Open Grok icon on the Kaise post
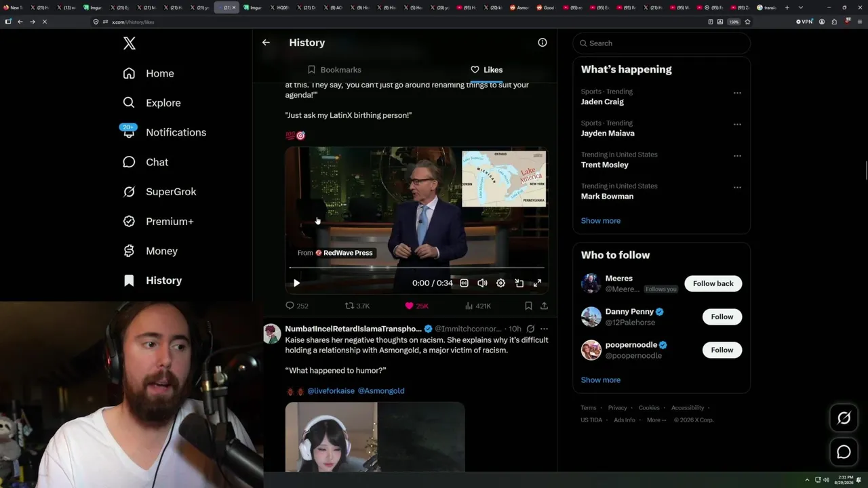Screen dimensions: 868x488 [x=530, y=329]
